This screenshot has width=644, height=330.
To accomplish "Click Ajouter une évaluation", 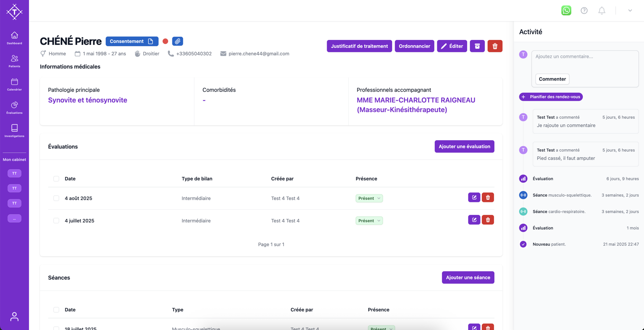I will 465,147.
